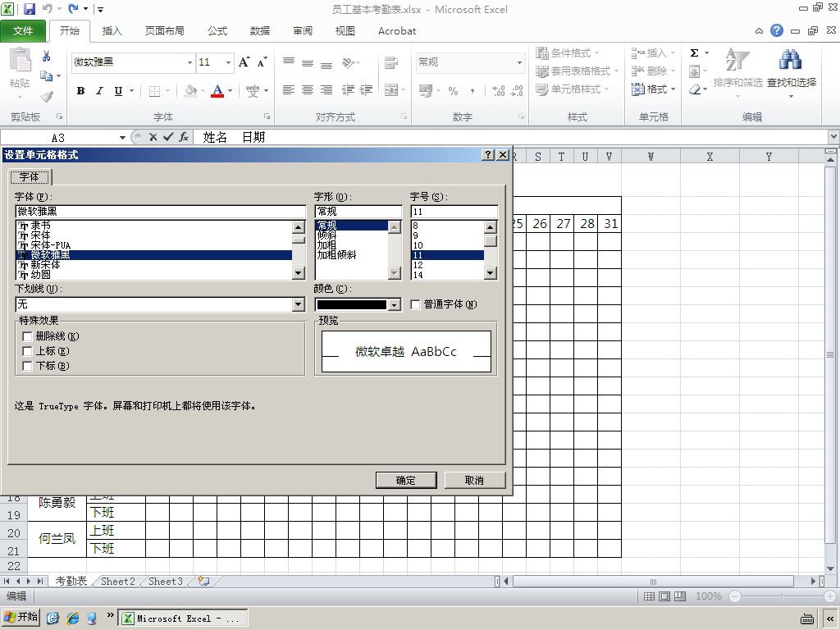Click the Cut scissors icon
The height and width of the screenshot is (630, 840).
[x=47, y=57]
